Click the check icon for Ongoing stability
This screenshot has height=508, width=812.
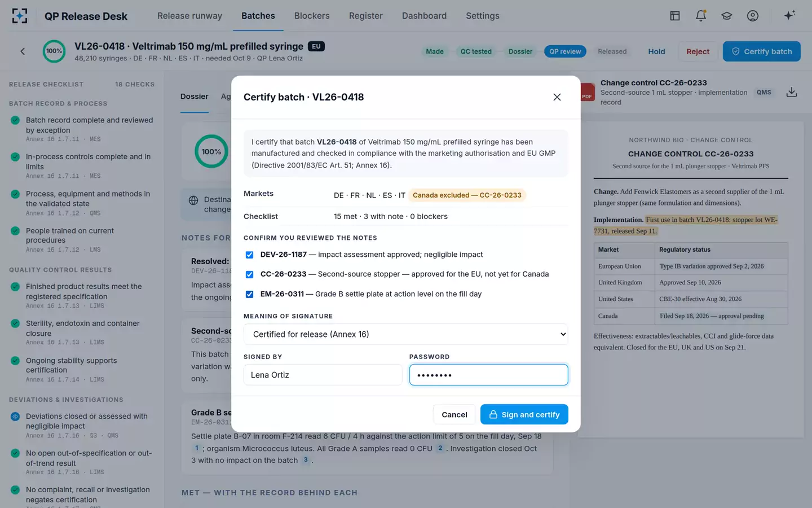[15, 361]
